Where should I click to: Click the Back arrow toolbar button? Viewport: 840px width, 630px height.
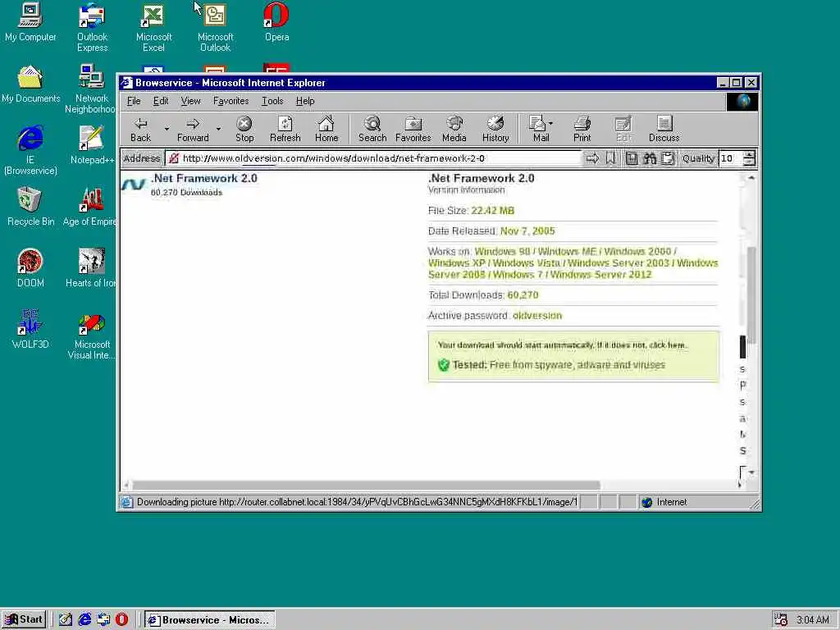pos(140,129)
